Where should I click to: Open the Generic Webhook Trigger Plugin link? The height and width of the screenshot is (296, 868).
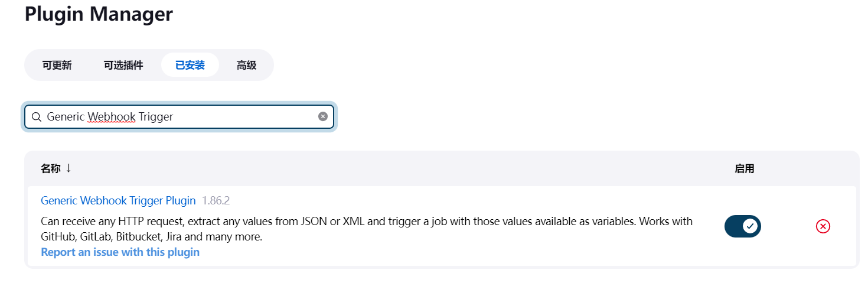(x=118, y=201)
